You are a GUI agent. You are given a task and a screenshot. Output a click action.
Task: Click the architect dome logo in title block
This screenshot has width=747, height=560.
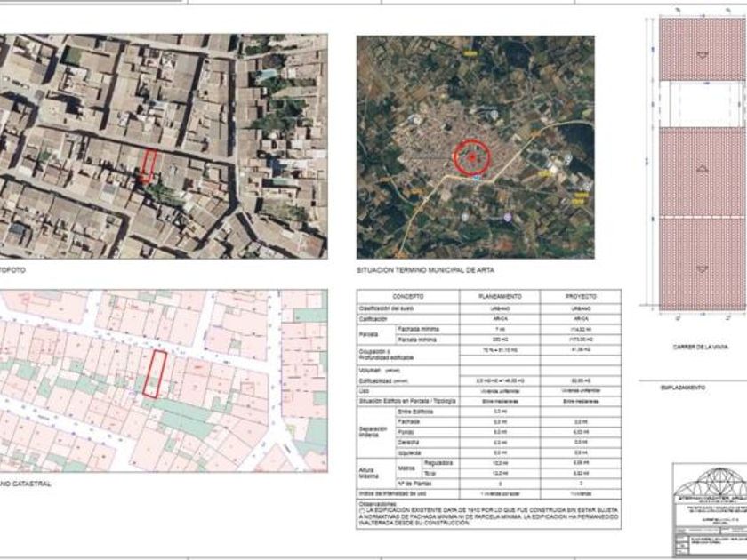(710, 482)
